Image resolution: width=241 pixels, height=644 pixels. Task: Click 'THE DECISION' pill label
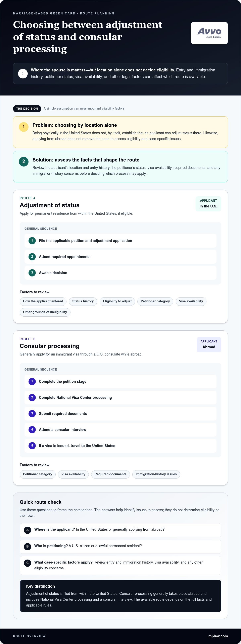[x=27, y=109]
